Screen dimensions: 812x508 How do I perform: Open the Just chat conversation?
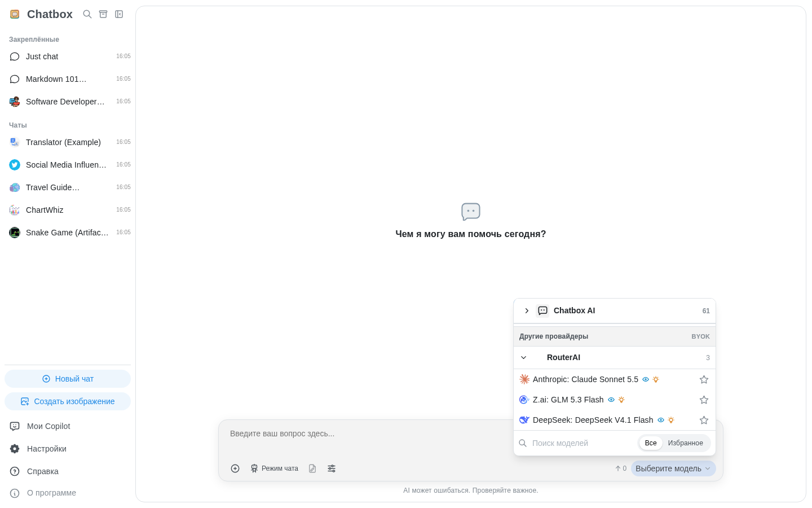point(68,56)
